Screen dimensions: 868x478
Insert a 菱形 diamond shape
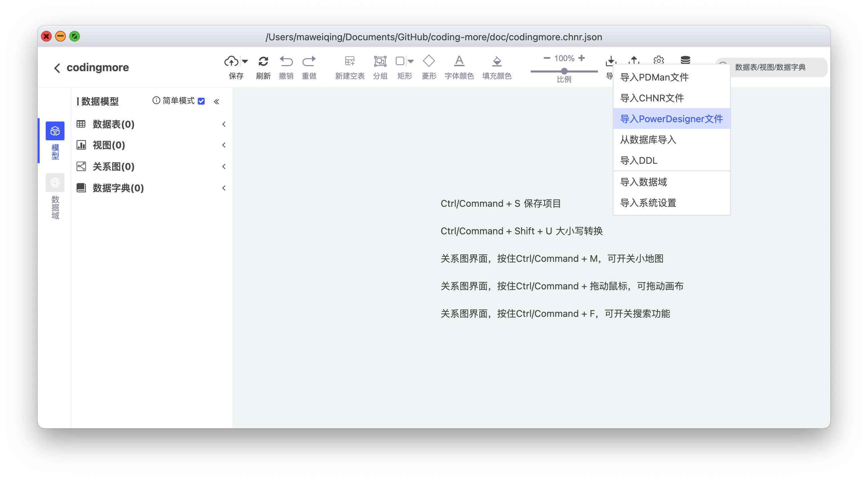pyautogui.click(x=429, y=61)
